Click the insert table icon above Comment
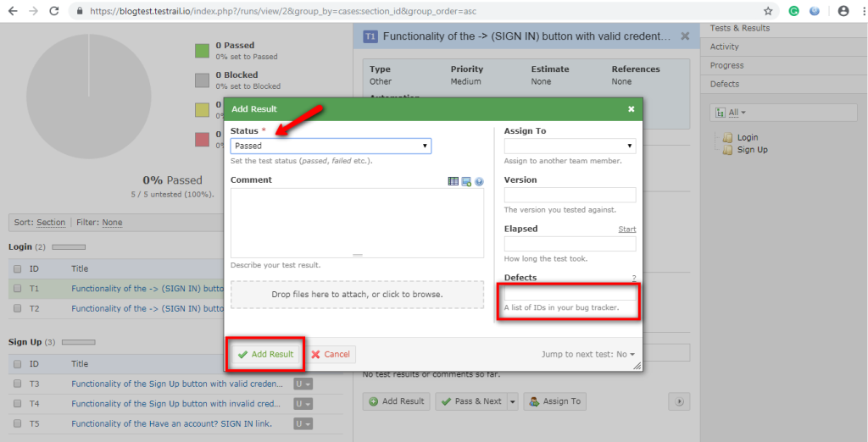The height and width of the screenshot is (442, 868). tap(453, 181)
